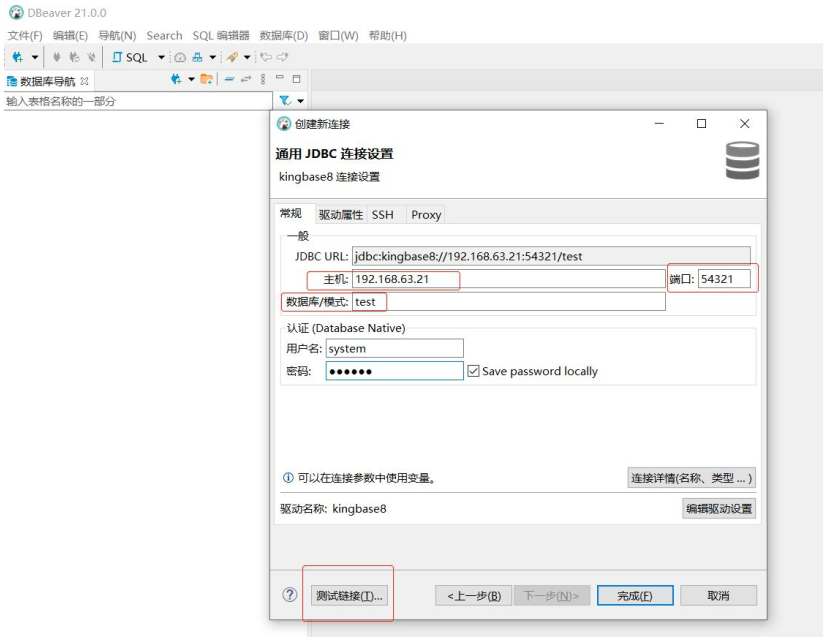Open dropdown beside the schema diagram icon
The width and height of the screenshot is (823, 641).
[213, 57]
